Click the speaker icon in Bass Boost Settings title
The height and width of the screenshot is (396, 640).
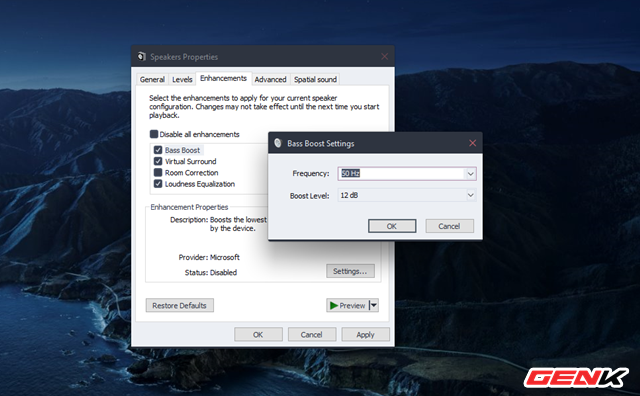click(x=278, y=143)
